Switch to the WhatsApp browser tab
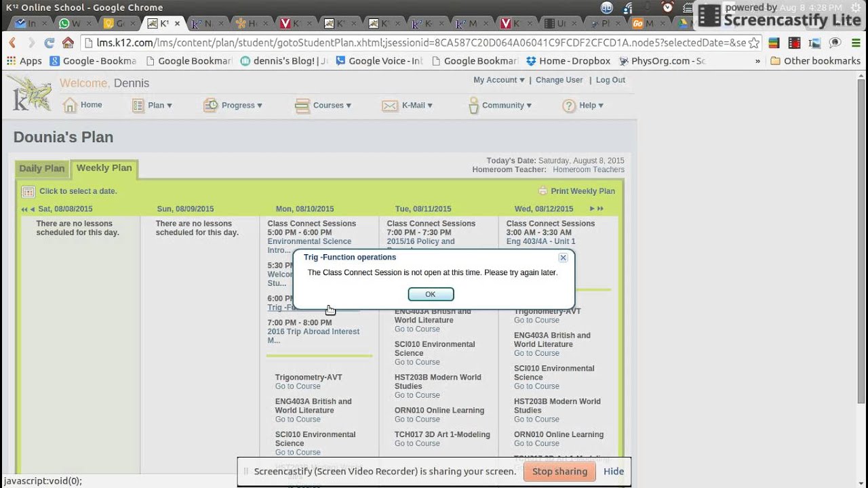Image resolution: width=868 pixels, height=488 pixels. tap(71, 23)
